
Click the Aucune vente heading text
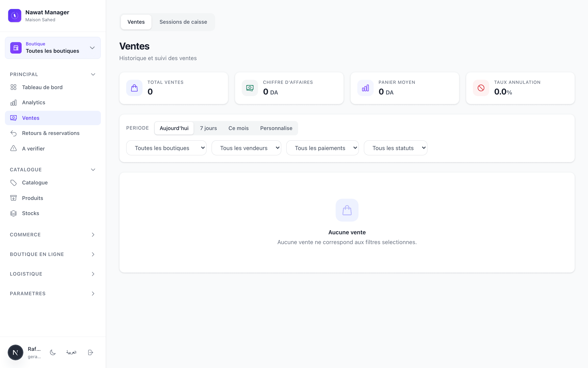347,232
